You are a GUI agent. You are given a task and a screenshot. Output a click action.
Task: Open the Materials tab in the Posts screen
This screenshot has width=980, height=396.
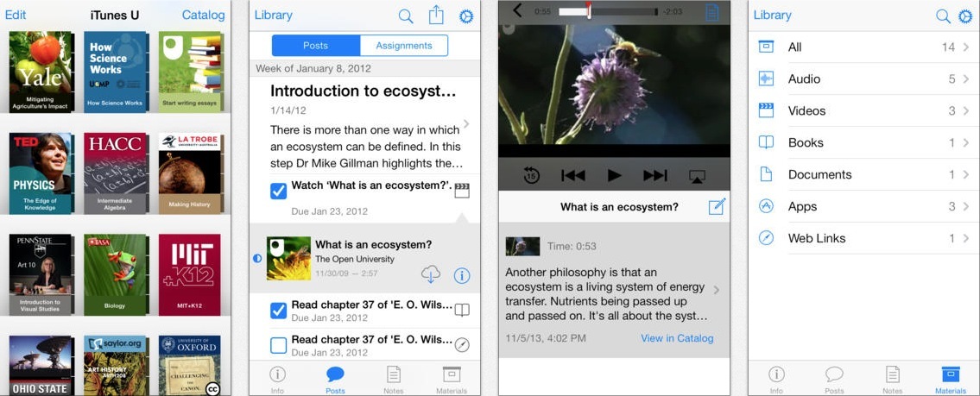452,379
